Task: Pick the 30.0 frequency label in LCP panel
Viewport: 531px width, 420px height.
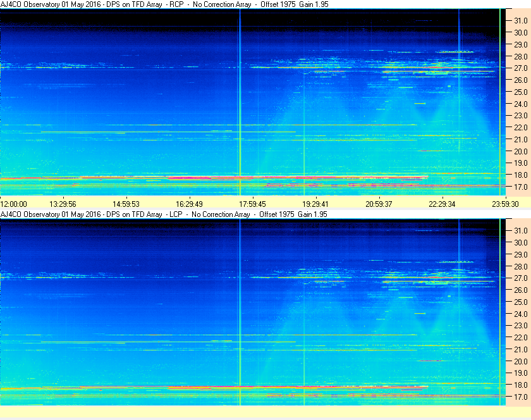Action: [x=521, y=242]
